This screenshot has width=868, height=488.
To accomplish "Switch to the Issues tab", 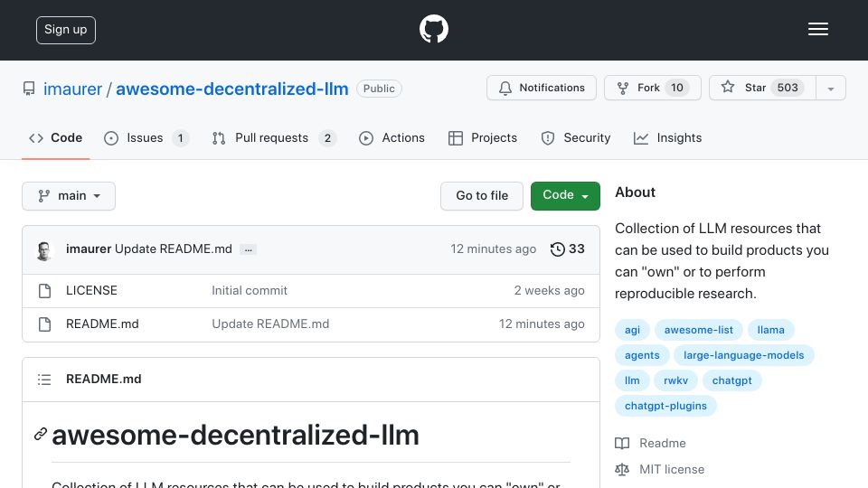I will pyautogui.click(x=146, y=137).
